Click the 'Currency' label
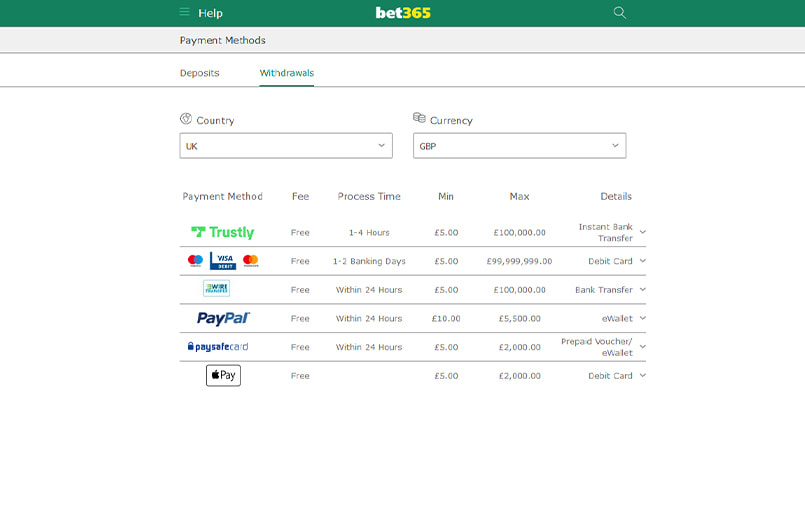 pyautogui.click(x=451, y=121)
